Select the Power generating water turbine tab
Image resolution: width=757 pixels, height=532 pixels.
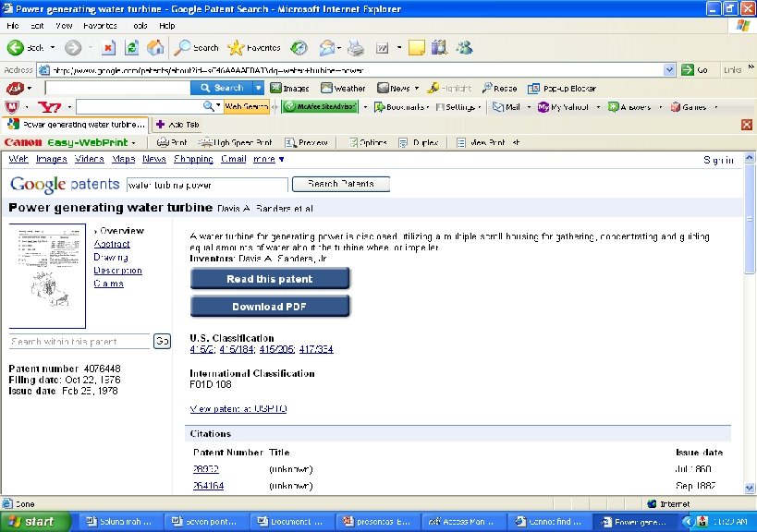click(x=77, y=125)
